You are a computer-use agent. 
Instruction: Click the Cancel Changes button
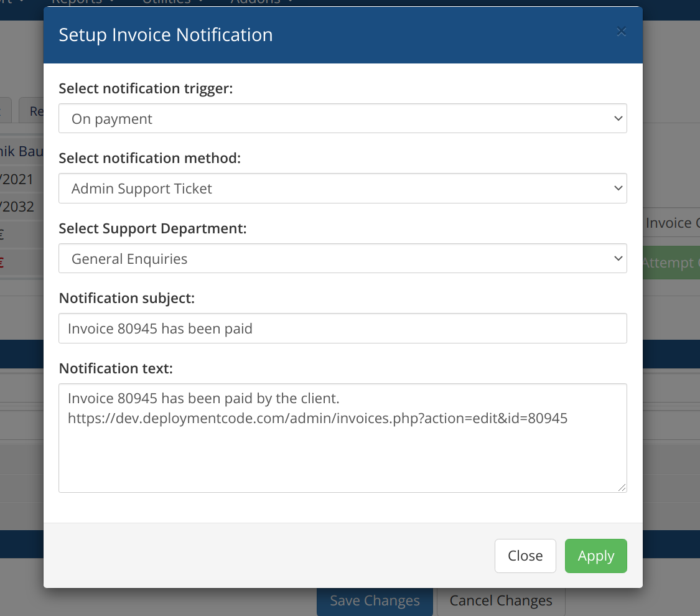coord(501,602)
